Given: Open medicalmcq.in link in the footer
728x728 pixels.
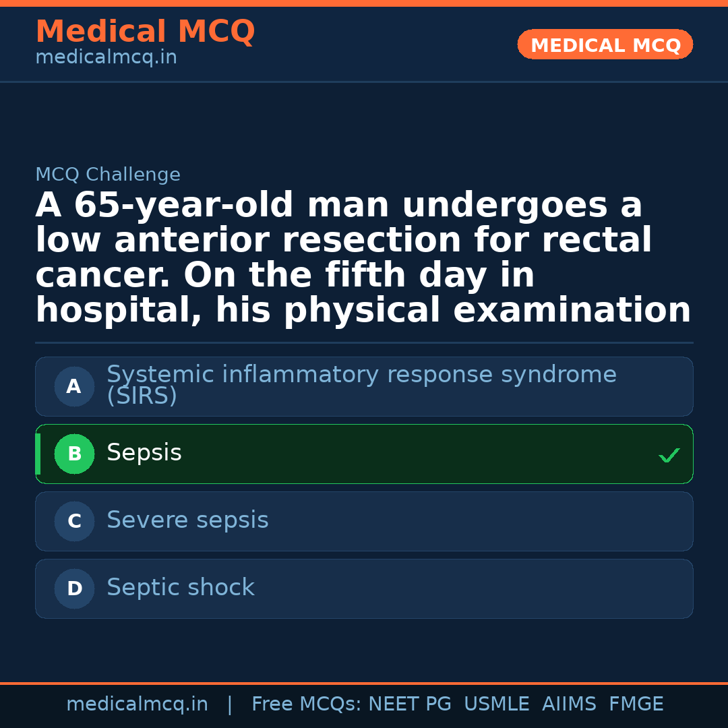Looking at the screenshot, I should 137,704.
